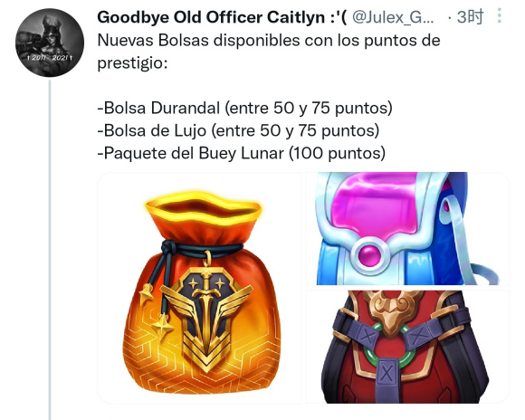The height and width of the screenshot is (420, 525).
Task: Open the Durandal orange bag image
Action: [199, 288]
